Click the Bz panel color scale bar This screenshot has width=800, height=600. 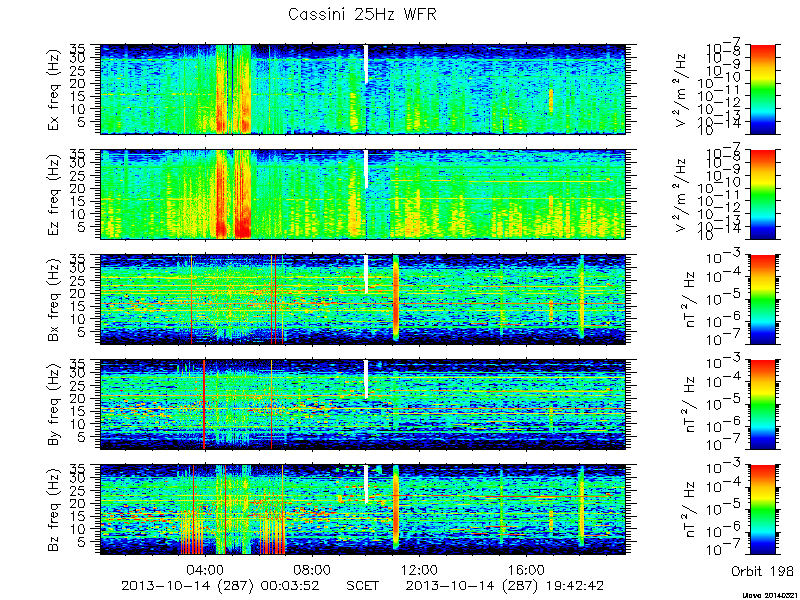tap(762, 510)
